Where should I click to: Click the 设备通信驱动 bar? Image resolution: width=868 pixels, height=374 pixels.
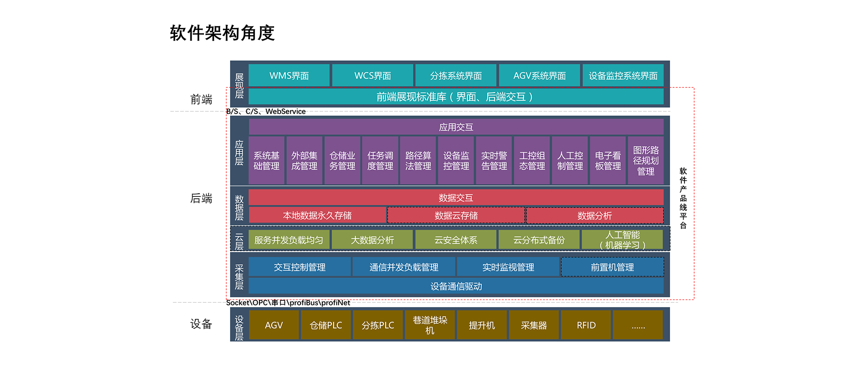456,286
